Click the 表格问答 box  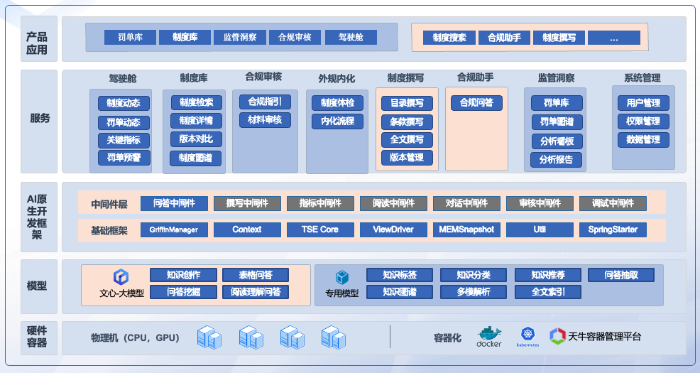[x=255, y=275]
